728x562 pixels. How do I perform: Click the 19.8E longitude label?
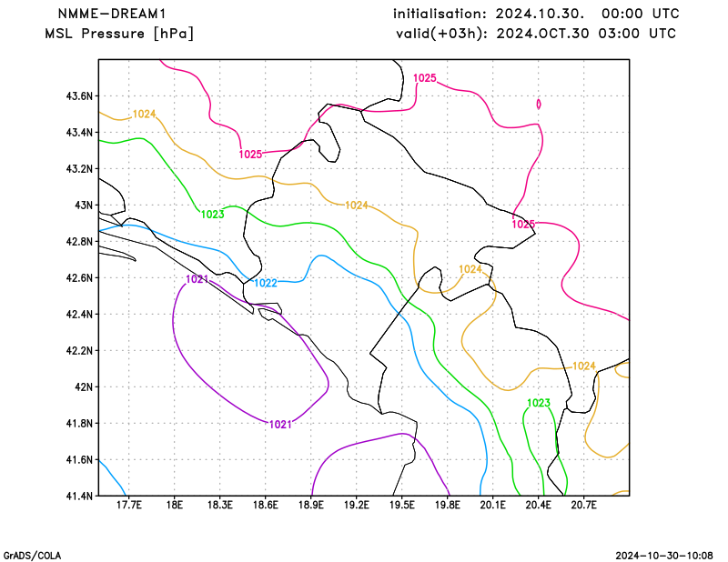point(447,506)
